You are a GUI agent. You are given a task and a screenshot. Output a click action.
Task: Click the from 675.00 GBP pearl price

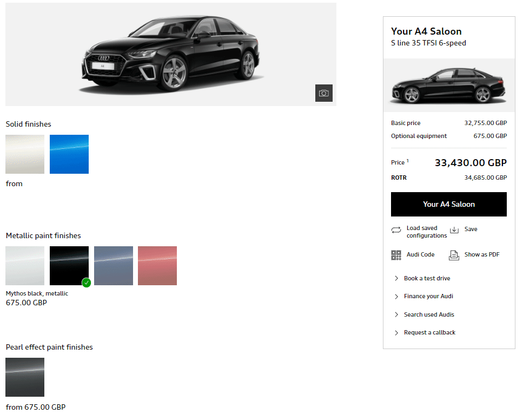pyautogui.click(x=36, y=408)
